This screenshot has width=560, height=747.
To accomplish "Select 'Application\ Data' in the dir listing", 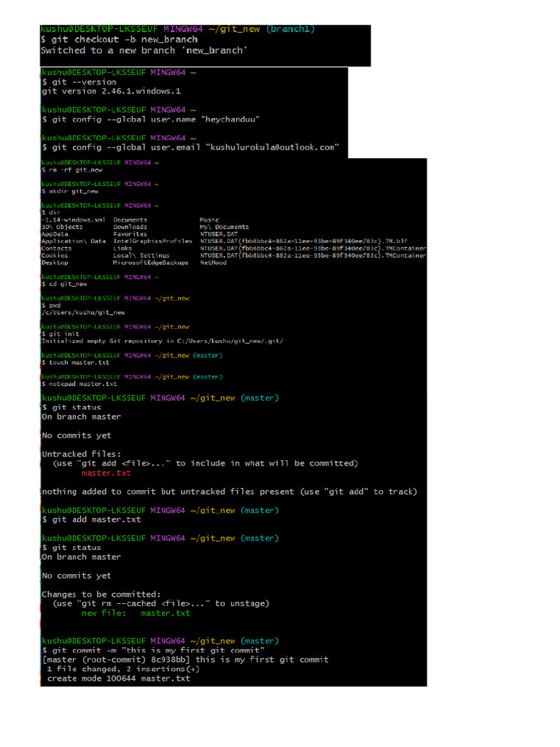I will point(74,241).
